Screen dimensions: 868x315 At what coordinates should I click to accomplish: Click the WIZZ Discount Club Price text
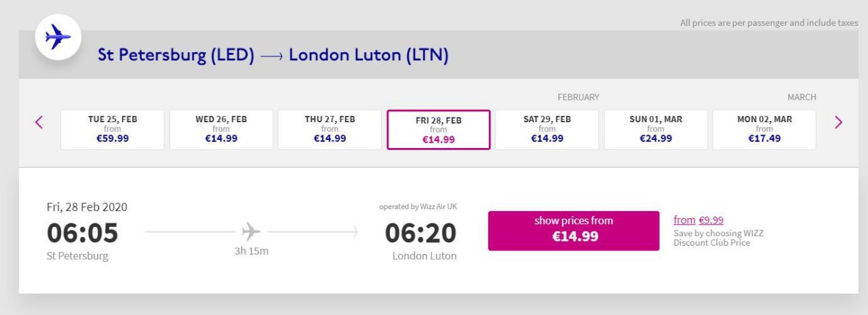pyautogui.click(x=718, y=238)
